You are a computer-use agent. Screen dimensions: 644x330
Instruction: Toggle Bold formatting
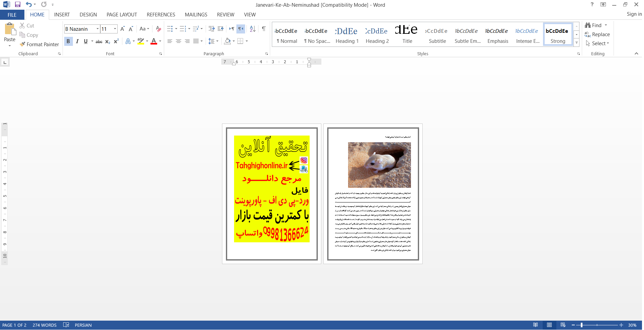[x=68, y=41]
